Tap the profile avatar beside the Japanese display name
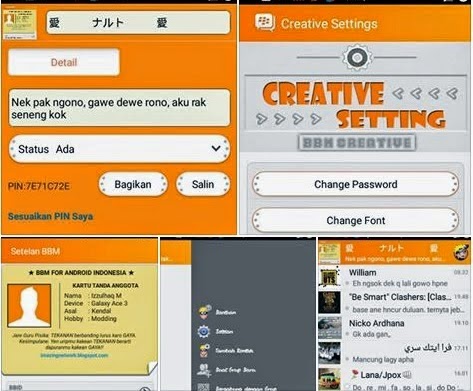 point(19,24)
